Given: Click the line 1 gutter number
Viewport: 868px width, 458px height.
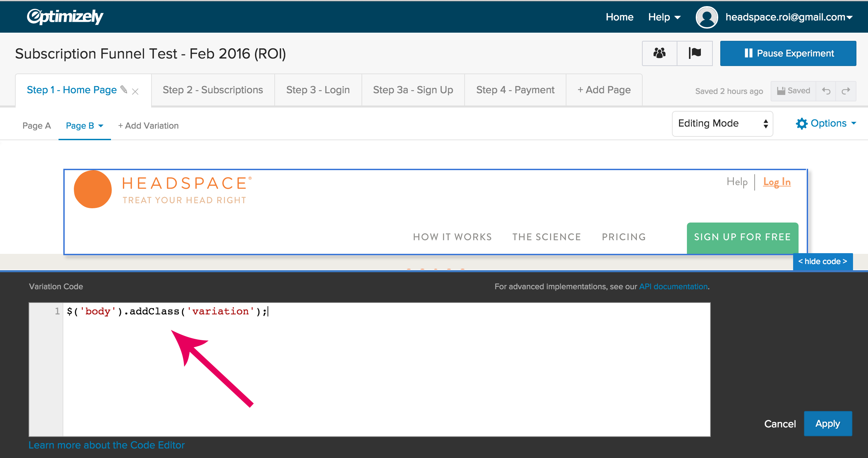Looking at the screenshot, I should coord(57,311).
